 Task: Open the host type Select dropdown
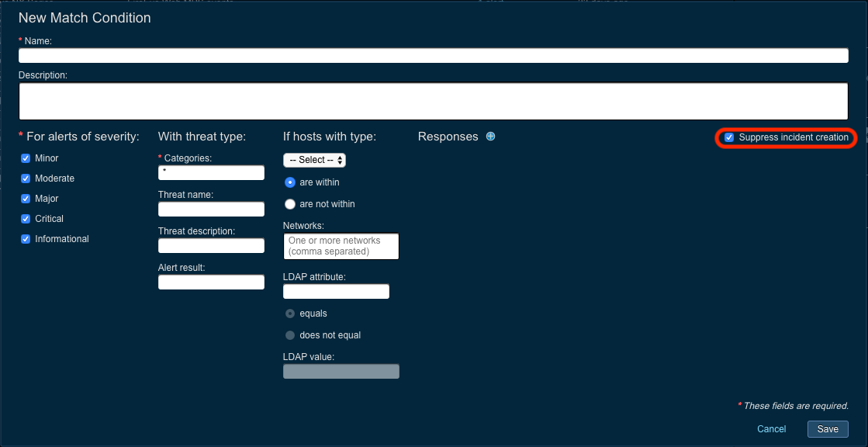(x=314, y=160)
